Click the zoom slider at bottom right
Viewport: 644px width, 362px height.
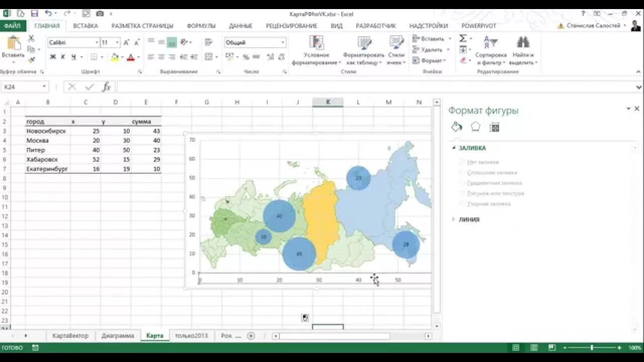coord(592,347)
